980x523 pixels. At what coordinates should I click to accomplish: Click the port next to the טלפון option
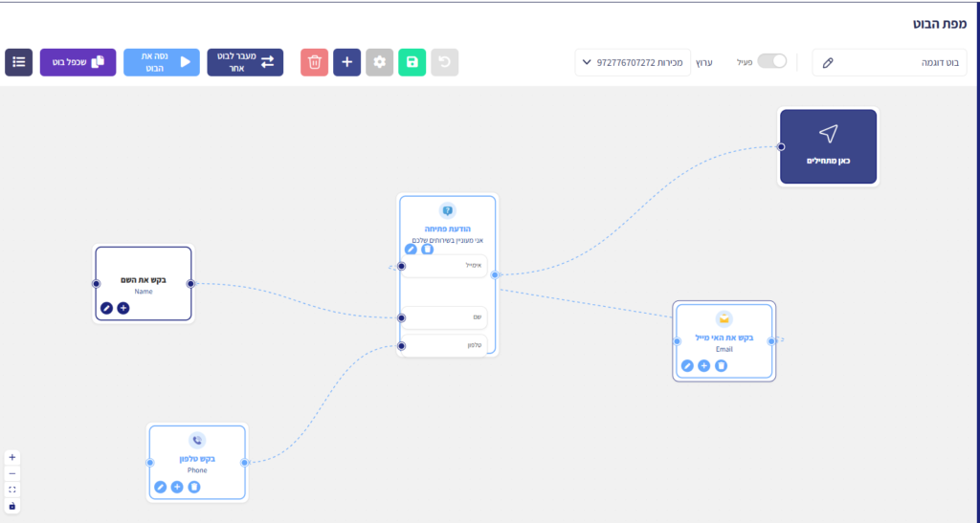(x=402, y=346)
